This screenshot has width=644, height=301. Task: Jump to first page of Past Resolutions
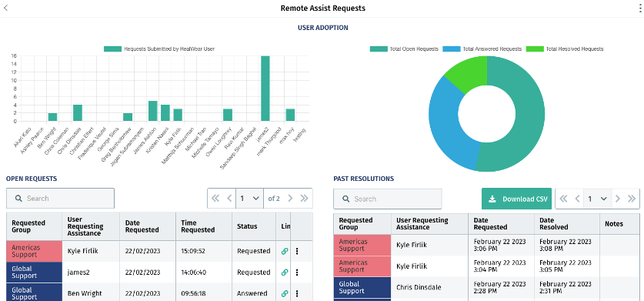(563, 199)
